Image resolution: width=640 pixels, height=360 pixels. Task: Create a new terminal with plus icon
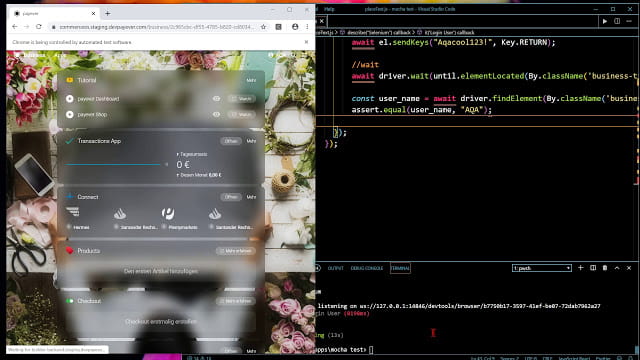pyautogui.click(x=580, y=268)
